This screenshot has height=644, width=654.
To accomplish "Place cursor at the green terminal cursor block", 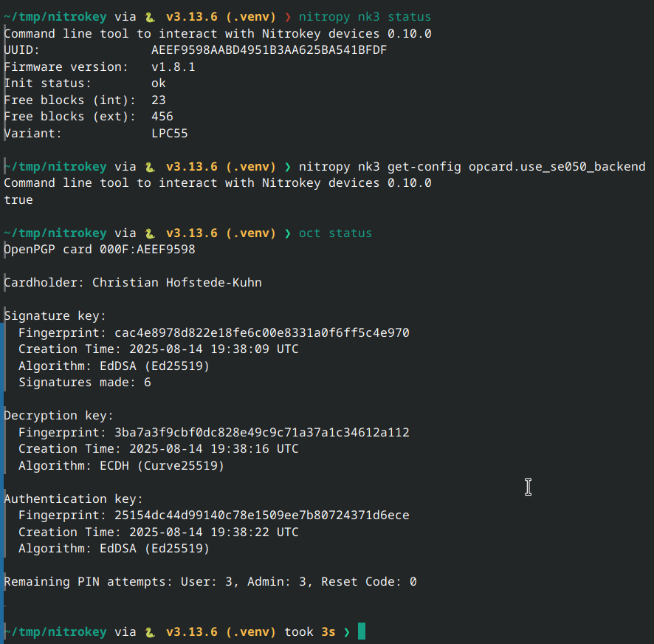I will (361, 631).
